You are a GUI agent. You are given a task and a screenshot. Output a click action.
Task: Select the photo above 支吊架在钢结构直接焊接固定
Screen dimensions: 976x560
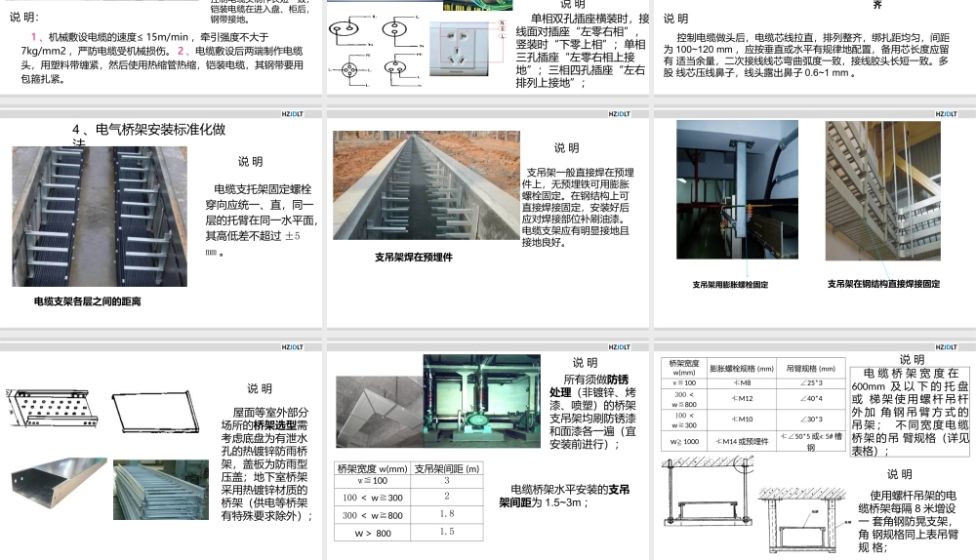[882, 191]
